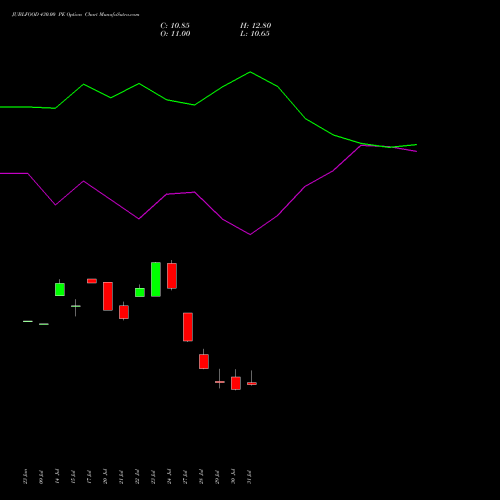Click the red candle above 27 Jul
The height and width of the screenshot is (500, 500).
coord(188,327)
